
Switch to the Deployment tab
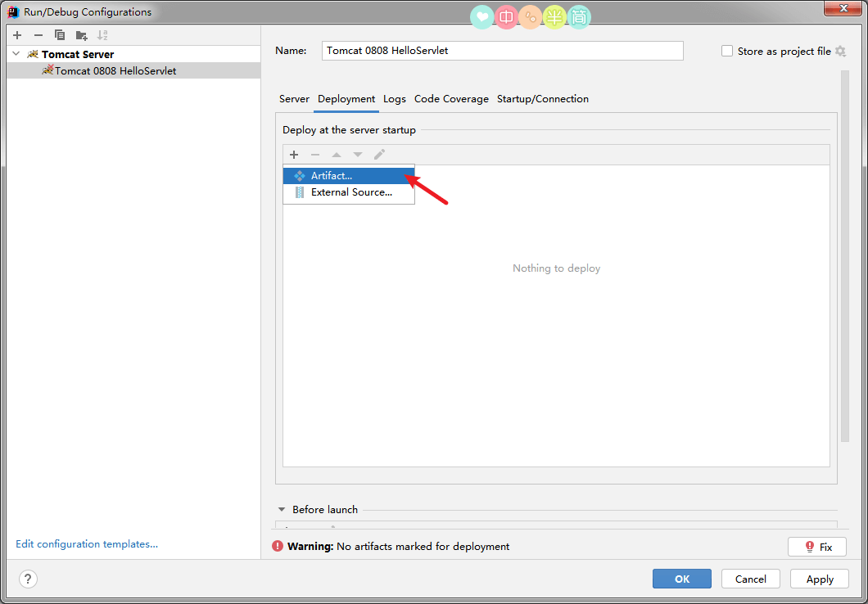tap(346, 99)
